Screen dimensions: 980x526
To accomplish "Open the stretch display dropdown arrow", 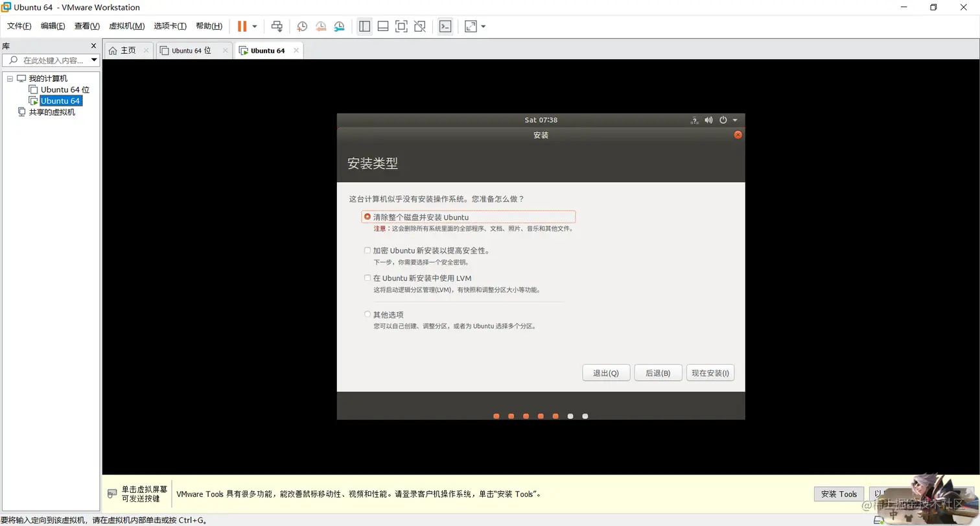I will [484, 27].
